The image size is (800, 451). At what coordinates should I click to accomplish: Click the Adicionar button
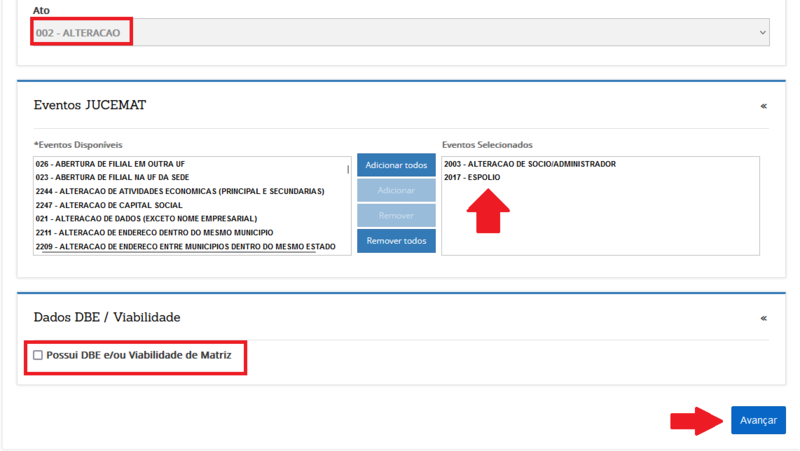click(x=396, y=190)
